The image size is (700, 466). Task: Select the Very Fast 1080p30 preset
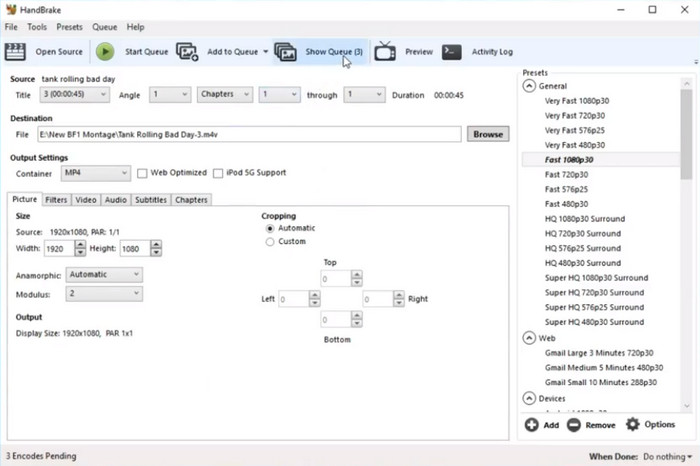point(577,101)
